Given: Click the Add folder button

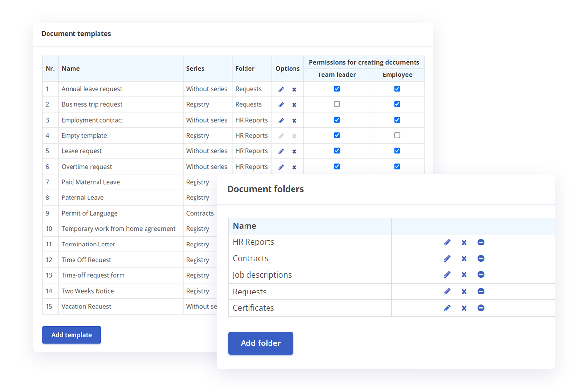Looking at the screenshot, I should tap(261, 343).
